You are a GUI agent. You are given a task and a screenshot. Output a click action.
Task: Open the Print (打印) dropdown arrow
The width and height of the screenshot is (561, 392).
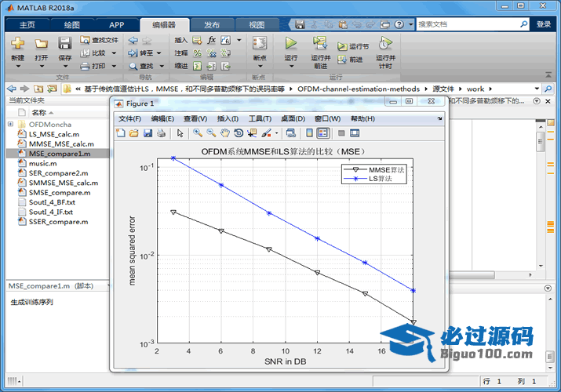point(114,66)
